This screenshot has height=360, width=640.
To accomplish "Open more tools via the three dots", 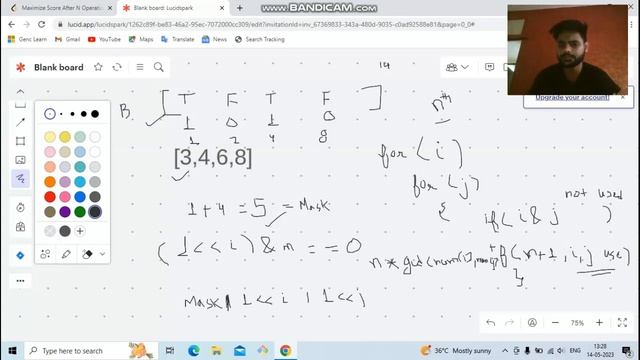I will pos(20,281).
